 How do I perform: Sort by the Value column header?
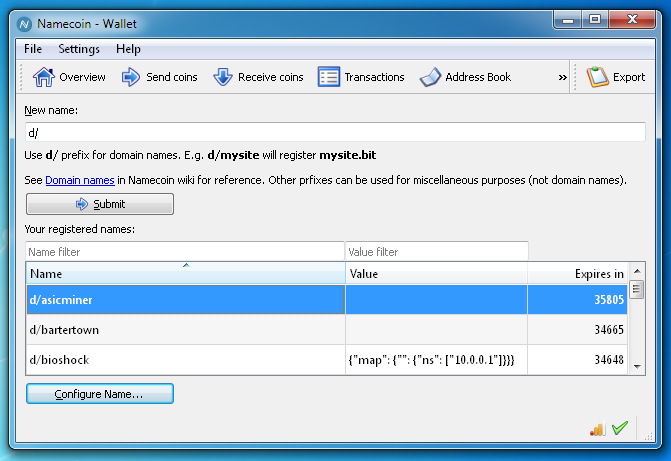436,274
